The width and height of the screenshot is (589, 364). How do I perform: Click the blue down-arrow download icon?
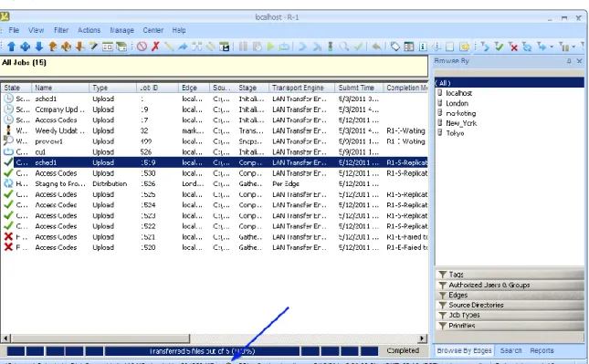[x=39, y=47]
